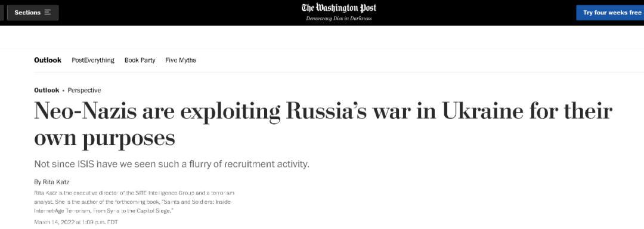Go to the Book Party section
The height and width of the screenshot is (229, 644).
(140, 60)
